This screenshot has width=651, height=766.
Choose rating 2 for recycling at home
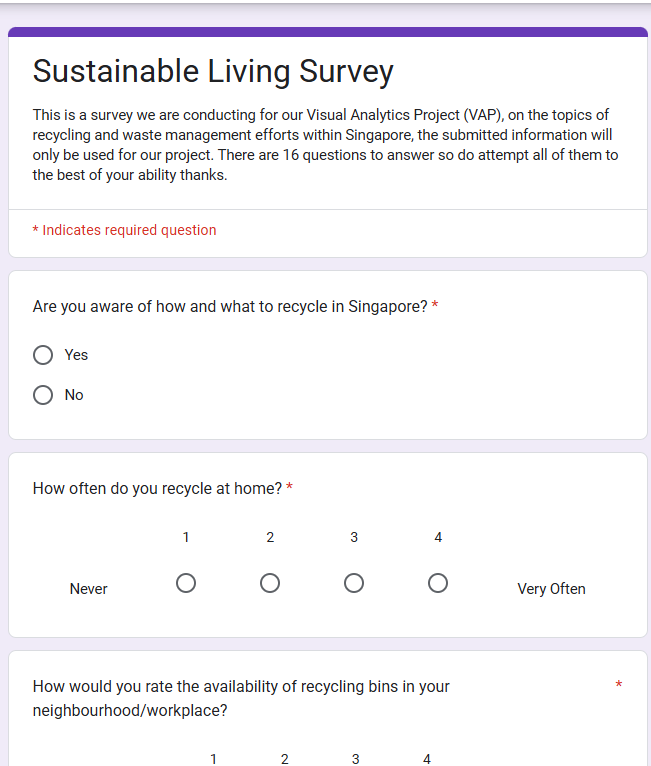pos(270,583)
